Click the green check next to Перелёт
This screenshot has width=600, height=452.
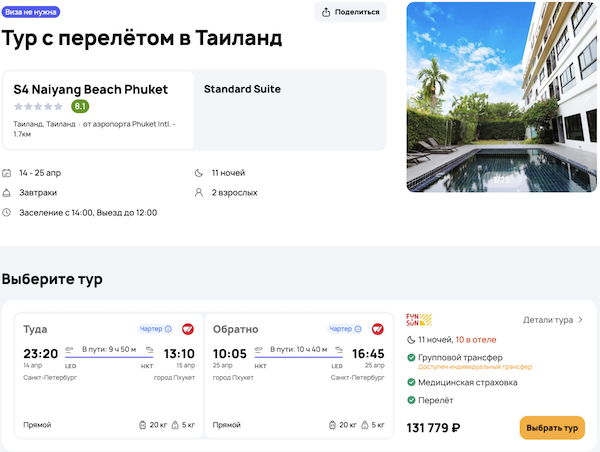click(x=411, y=401)
